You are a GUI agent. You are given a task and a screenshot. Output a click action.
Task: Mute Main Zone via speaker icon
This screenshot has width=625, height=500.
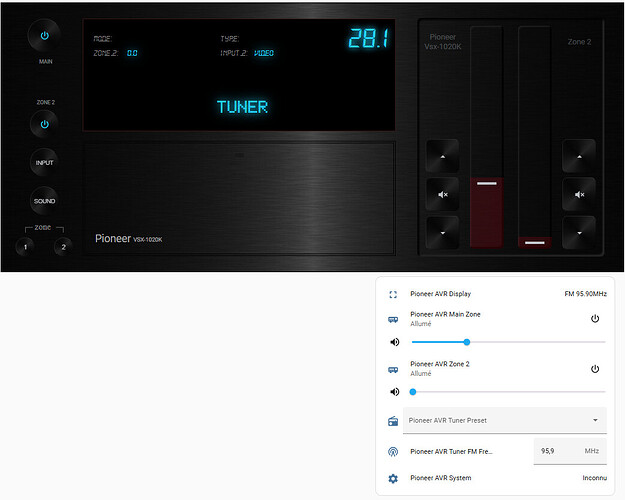coord(394,342)
